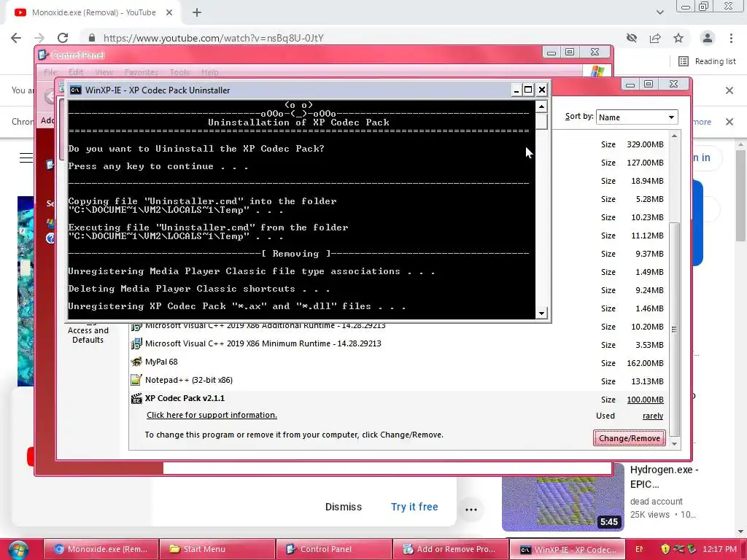Image resolution: width=747 pixels, height=560 pixels.
Task: Open the three-dot more options button
Action: coord(471,509)
